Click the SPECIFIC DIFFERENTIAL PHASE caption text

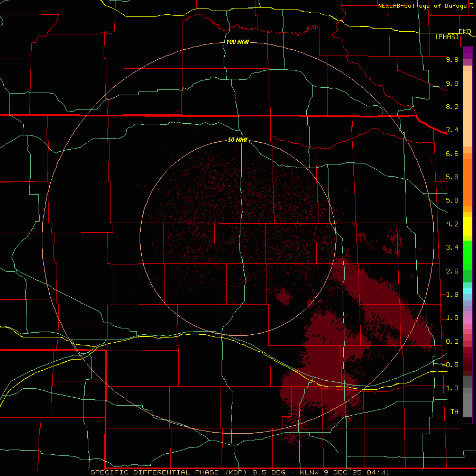point(155,472)
